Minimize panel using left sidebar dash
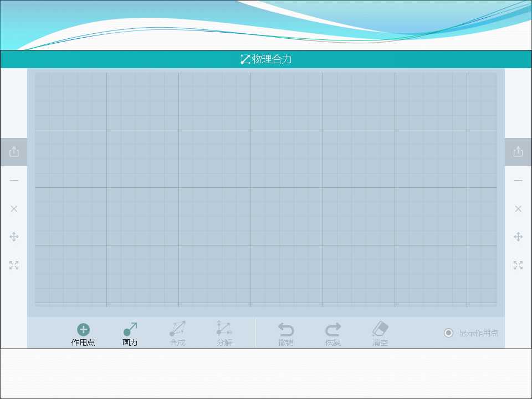Viewport: 532px width, 399px height. coord(14,181)
